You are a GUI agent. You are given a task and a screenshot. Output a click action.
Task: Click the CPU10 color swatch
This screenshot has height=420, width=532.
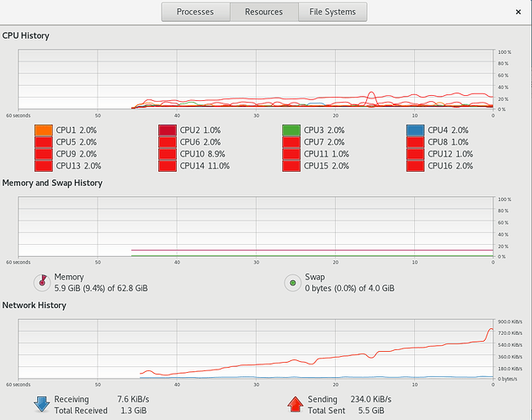168,154
